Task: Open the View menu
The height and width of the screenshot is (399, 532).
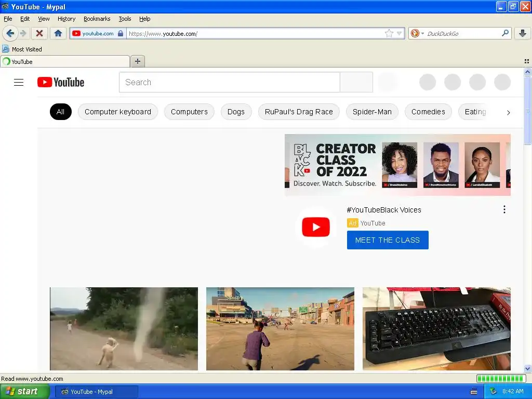Action: coord(44,19)
